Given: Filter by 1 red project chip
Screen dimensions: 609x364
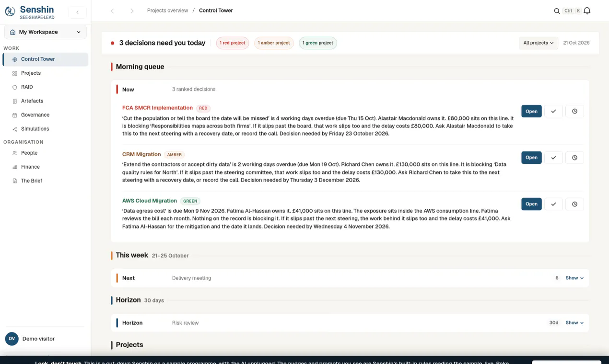Looking at the screenshot, I should click(x=233, y=43).
